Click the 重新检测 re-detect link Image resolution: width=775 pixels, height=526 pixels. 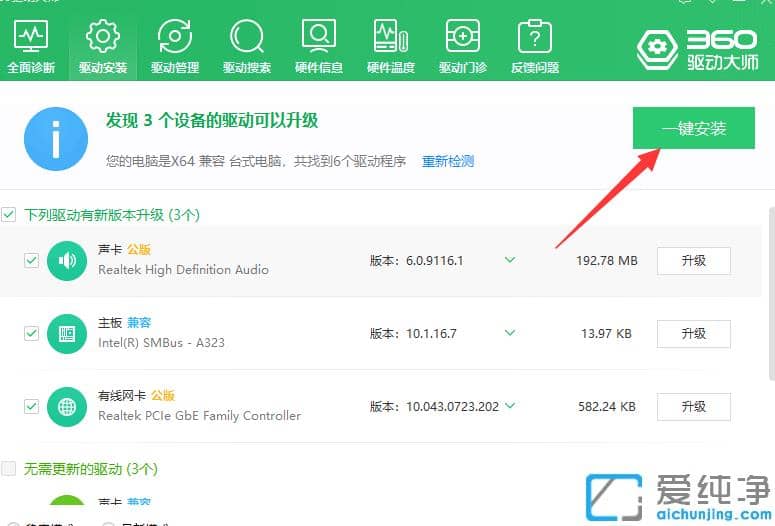click(447, 161)
